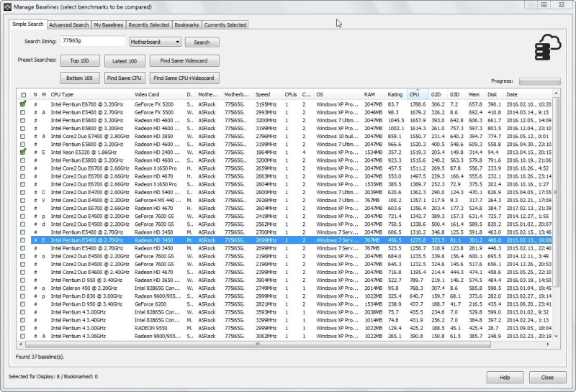Click the horizontal scrollbar thumb
576x392 pixels.
point(258,345)
